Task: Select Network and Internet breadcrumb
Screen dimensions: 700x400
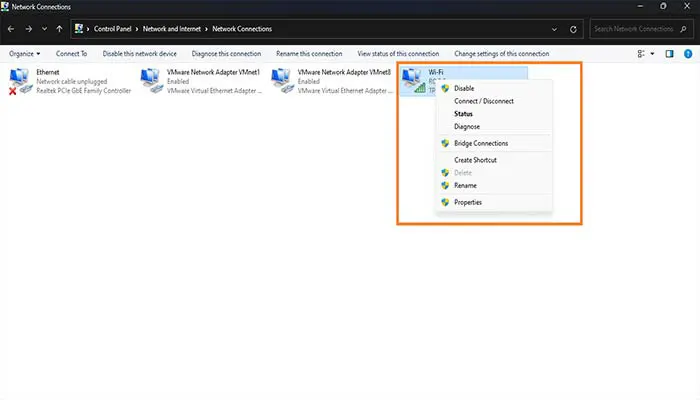Action: tap(172, 29)
